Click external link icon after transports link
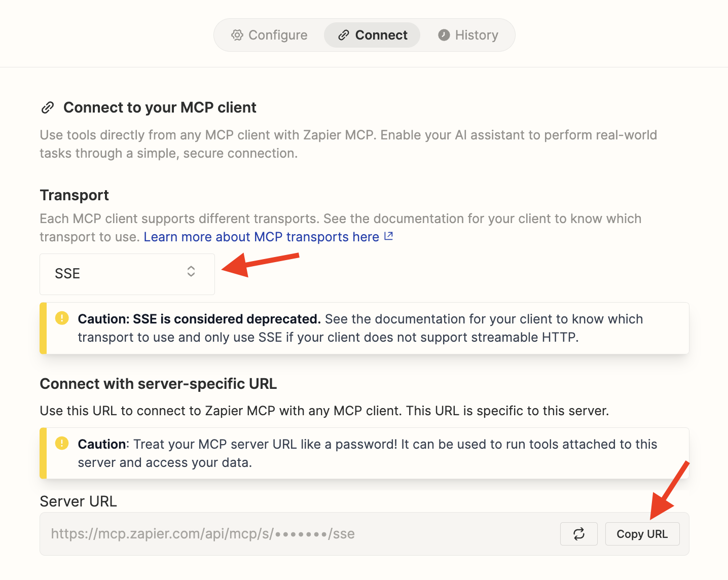The image size is (728, 580). coord(388,236)
